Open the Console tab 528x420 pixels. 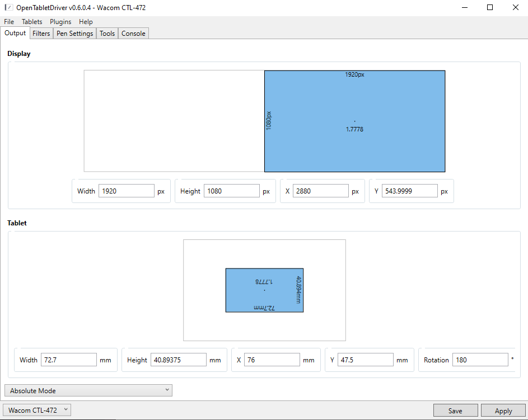click(x=133, y=34)
